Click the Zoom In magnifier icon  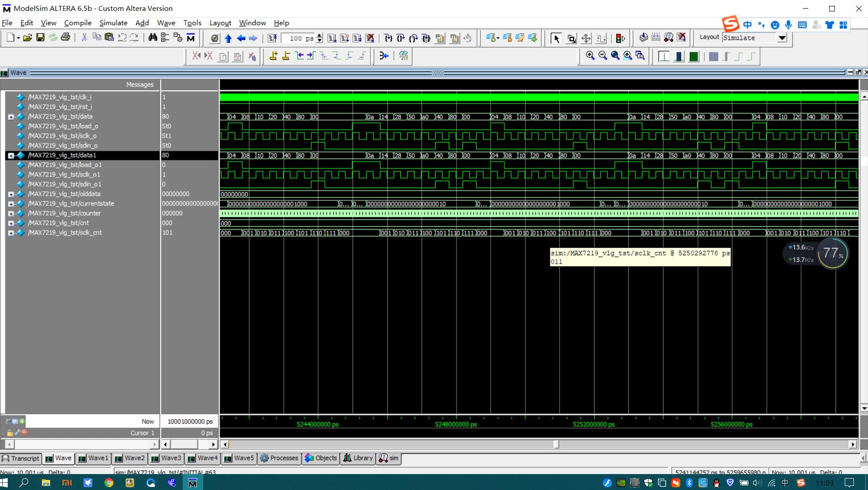pyautogui.click(x=590, y=56)
